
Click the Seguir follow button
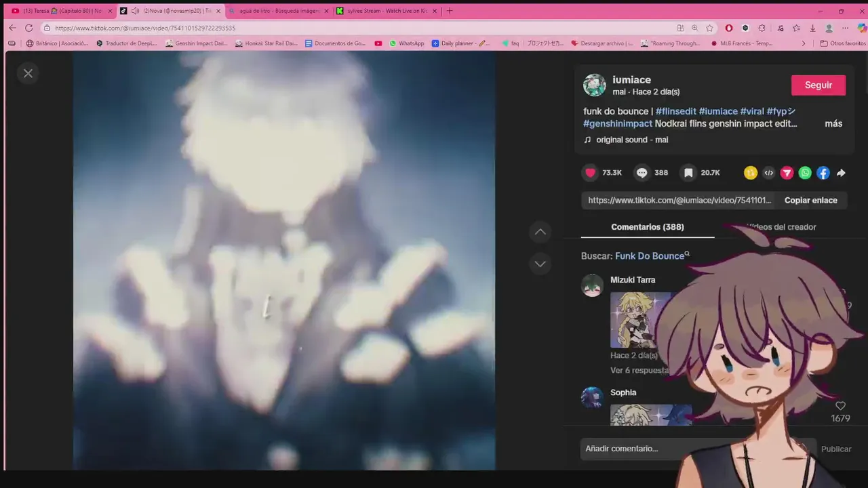tap(818, 85)
